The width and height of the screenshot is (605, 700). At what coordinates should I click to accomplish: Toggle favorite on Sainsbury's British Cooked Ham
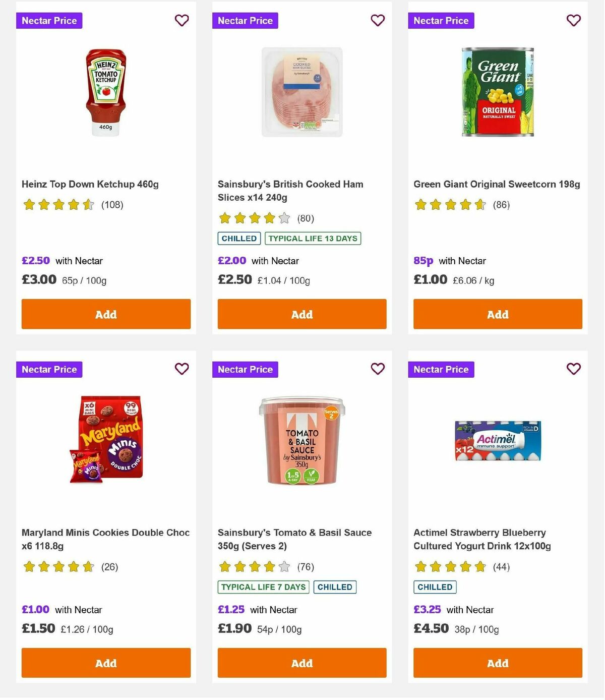tap(377, 21)
